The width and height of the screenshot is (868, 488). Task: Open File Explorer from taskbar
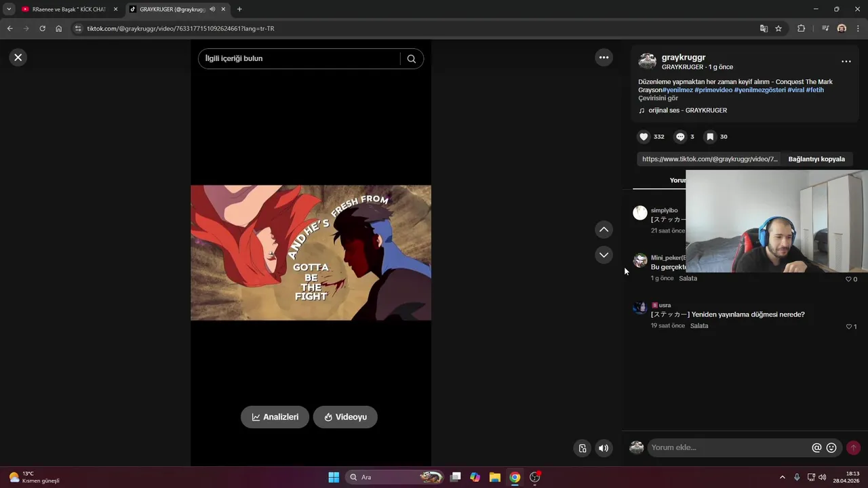tap(495, 477)
